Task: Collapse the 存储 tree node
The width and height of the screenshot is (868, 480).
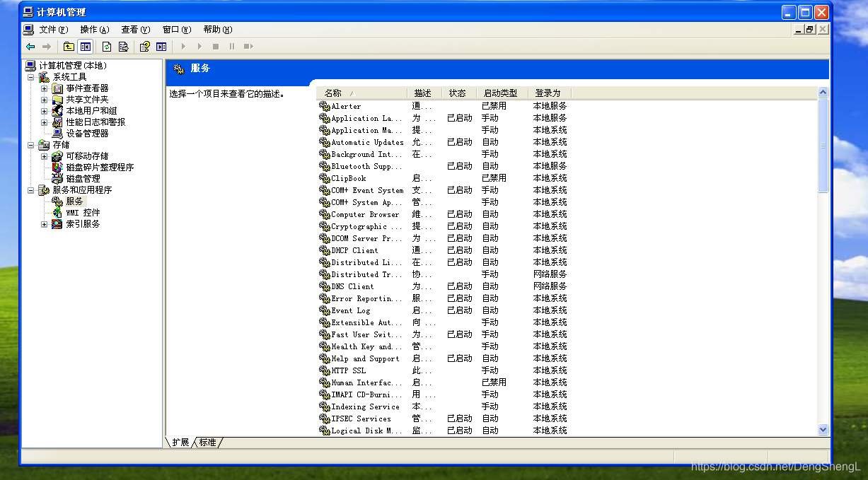Action: (x=30, y=145)
